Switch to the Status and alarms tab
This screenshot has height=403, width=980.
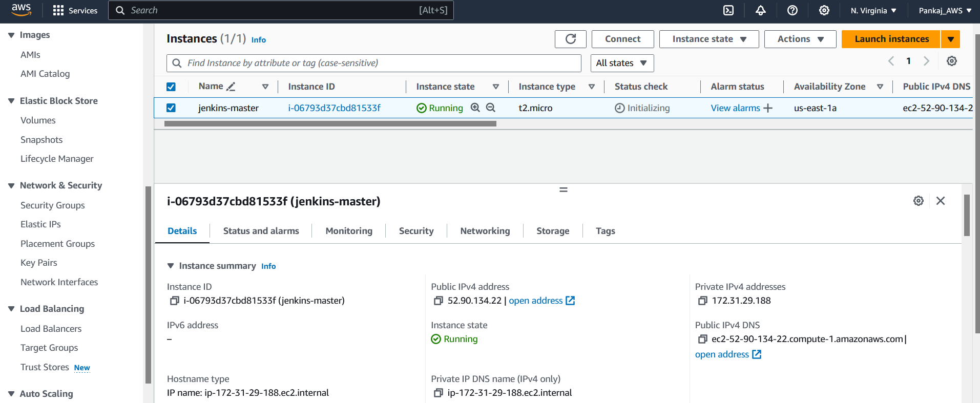(261, 231)
